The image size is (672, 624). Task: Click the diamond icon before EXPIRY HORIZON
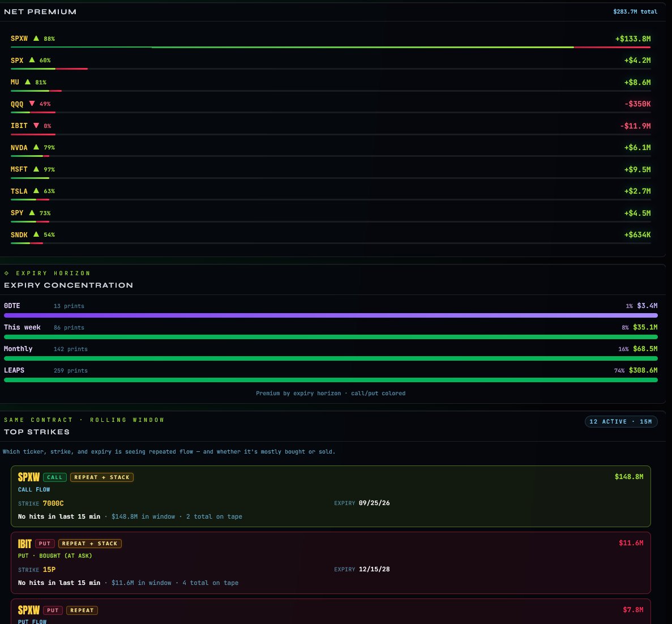[6, 273]
